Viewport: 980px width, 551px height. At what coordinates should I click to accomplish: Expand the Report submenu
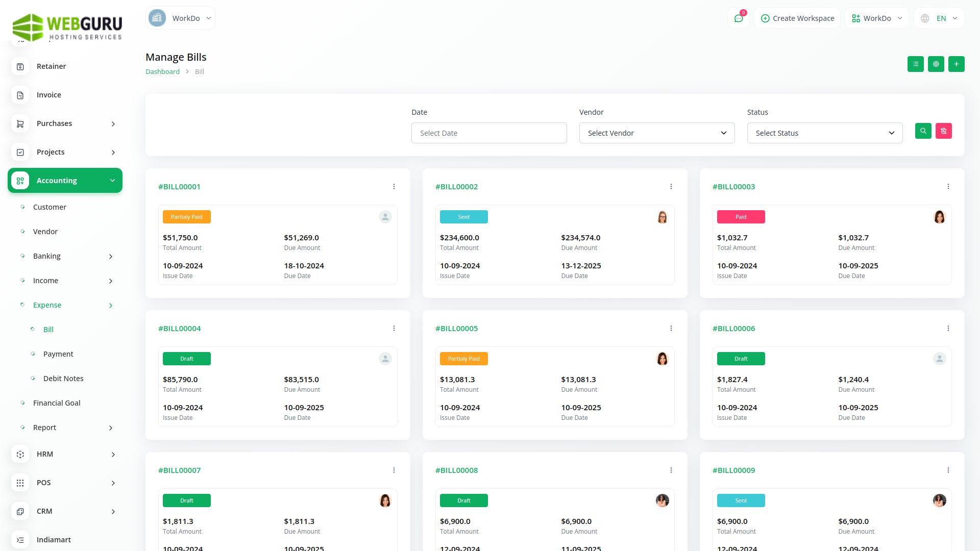pyautogui.click(x=111, y=428)
